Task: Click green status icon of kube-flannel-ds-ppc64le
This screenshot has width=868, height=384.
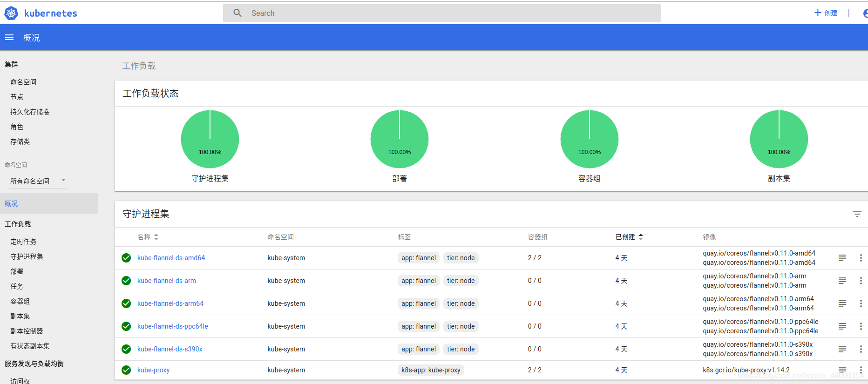Action: click(126, 326)
